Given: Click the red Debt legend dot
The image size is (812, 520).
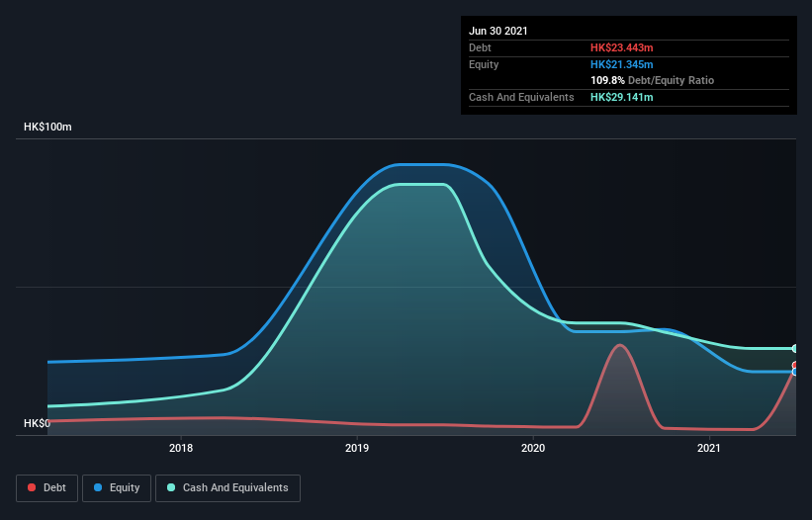Looking at the screenshot, I should 32,487.
